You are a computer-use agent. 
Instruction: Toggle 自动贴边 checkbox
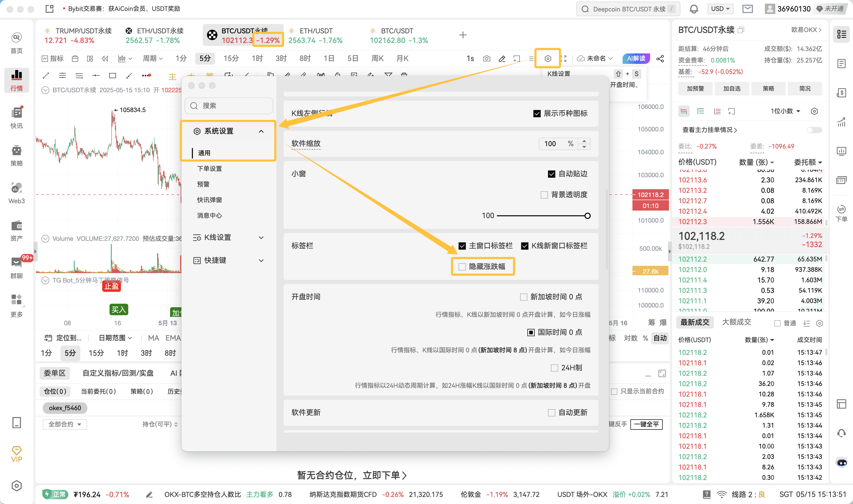pos(551,174)
